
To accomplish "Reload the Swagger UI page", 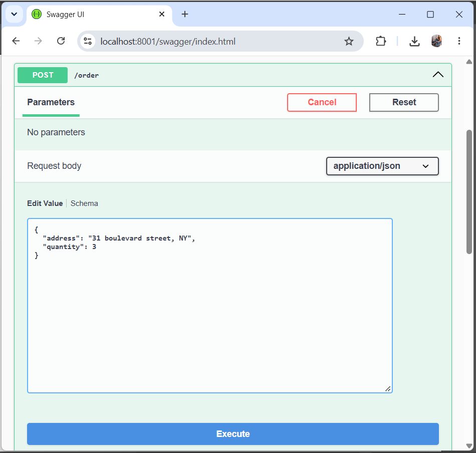I will coord(61,41).
